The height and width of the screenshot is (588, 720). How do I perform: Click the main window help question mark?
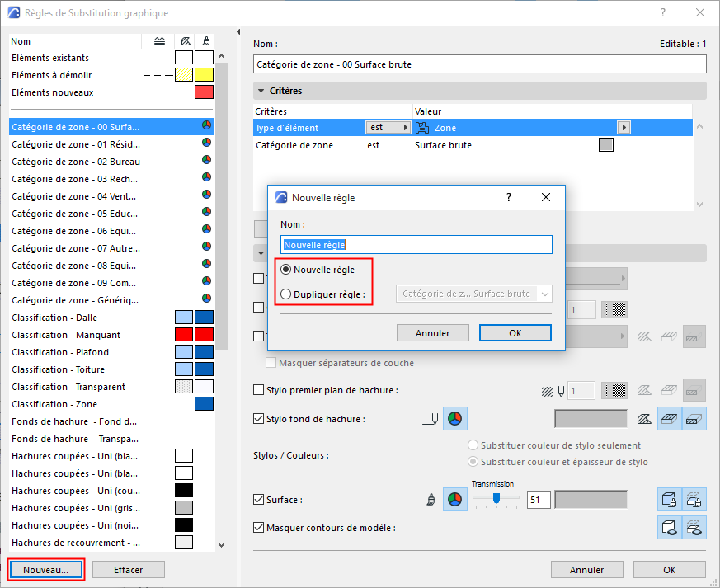click(x=662, y=13)
